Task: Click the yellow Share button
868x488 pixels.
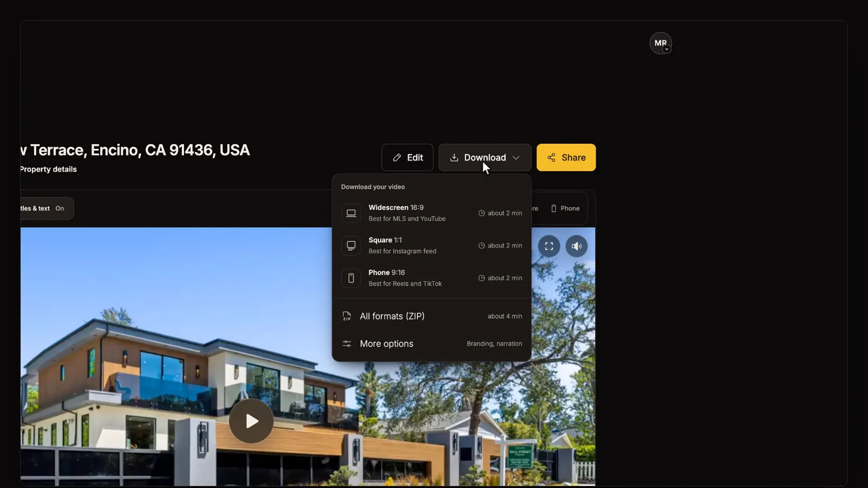Action: (566, 157)
